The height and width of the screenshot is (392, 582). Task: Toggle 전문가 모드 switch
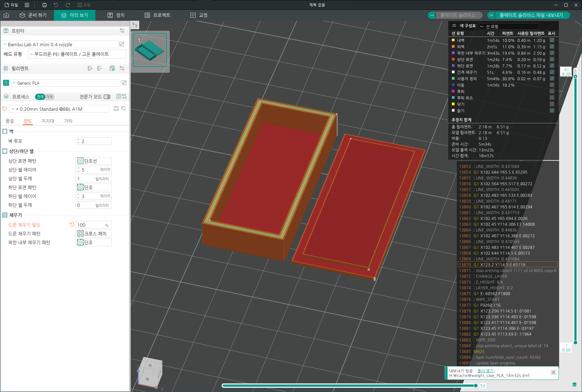(x=107, y=97)
